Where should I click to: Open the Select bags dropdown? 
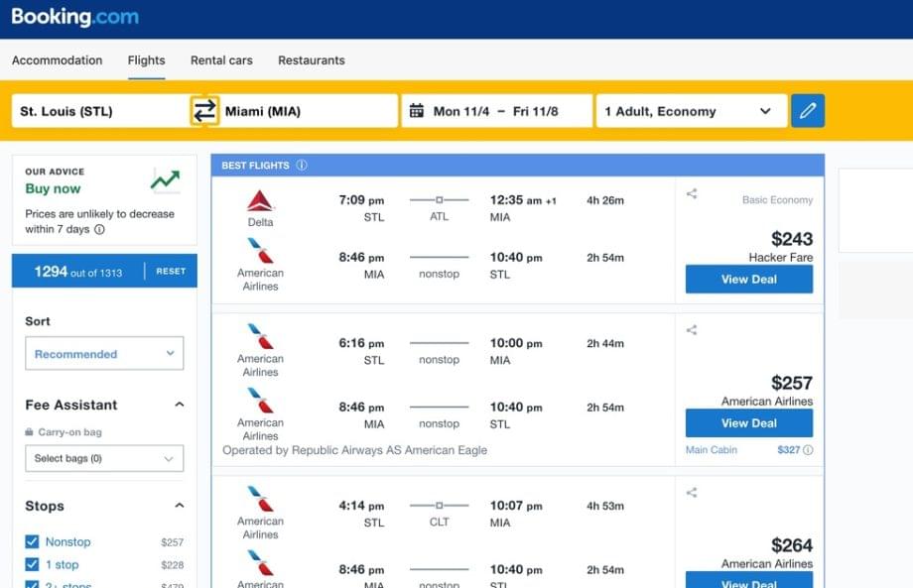pos(103,458)
